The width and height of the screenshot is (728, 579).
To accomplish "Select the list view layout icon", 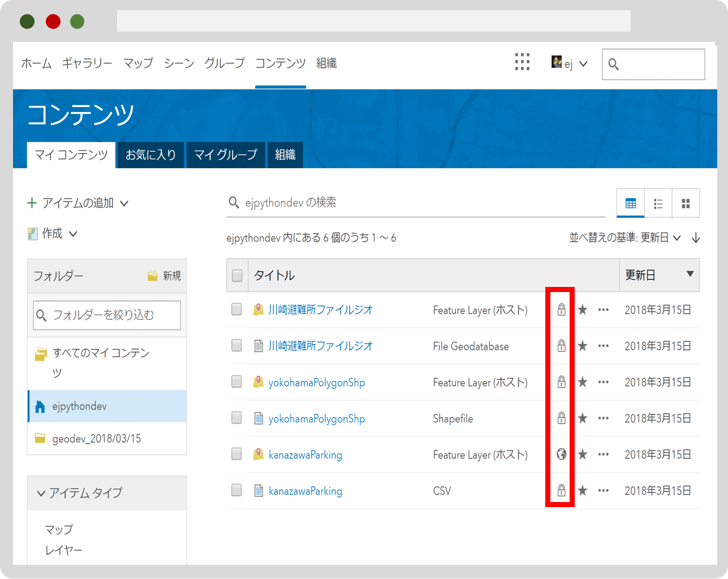I will pyautogui.click(x=658, y=203).
